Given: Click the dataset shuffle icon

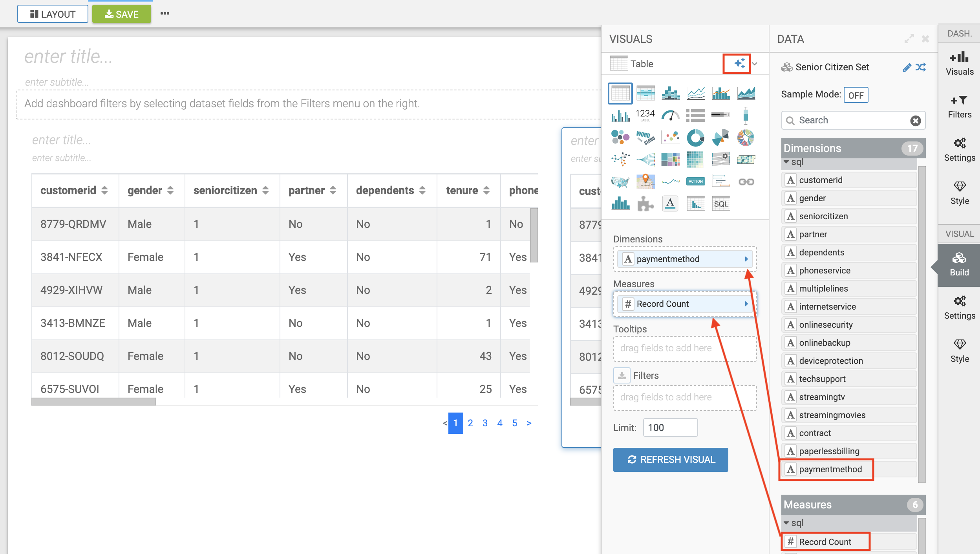Looking at the screenshot, I should [921, 67].
